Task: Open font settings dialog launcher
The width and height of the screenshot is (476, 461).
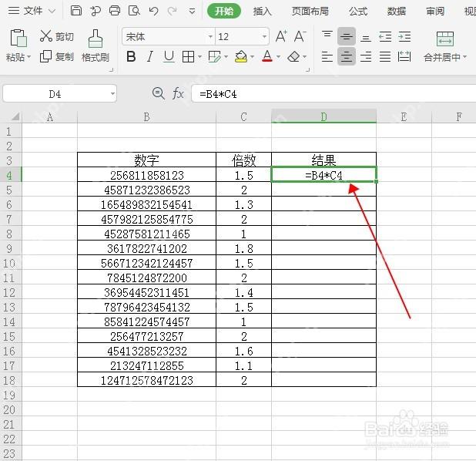Action: [308, 70]
